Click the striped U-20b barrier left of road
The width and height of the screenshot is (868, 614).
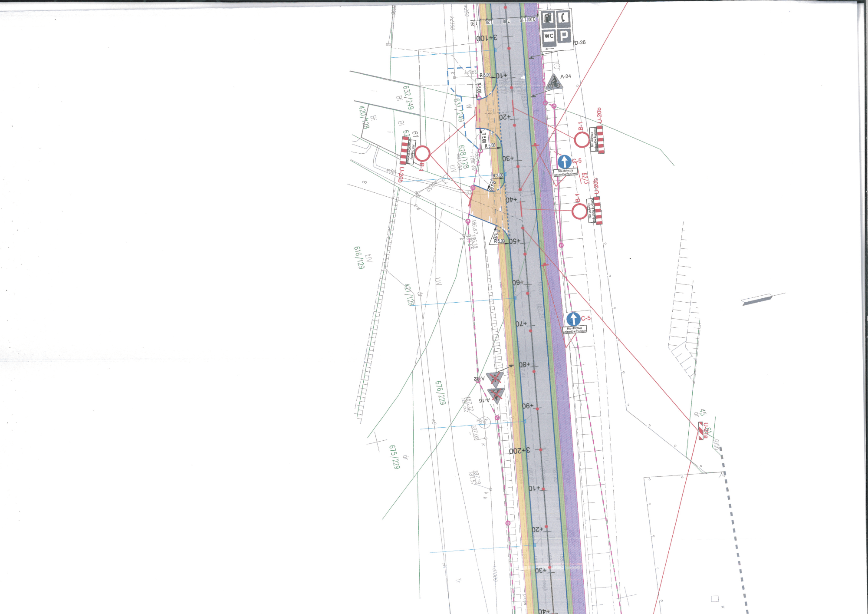coord(404,150)
